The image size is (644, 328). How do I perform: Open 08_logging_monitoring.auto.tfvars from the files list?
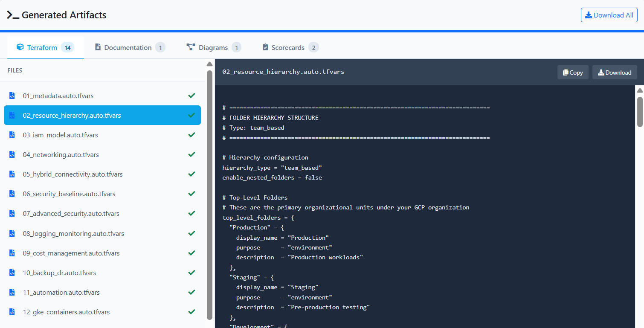(73, 233)
